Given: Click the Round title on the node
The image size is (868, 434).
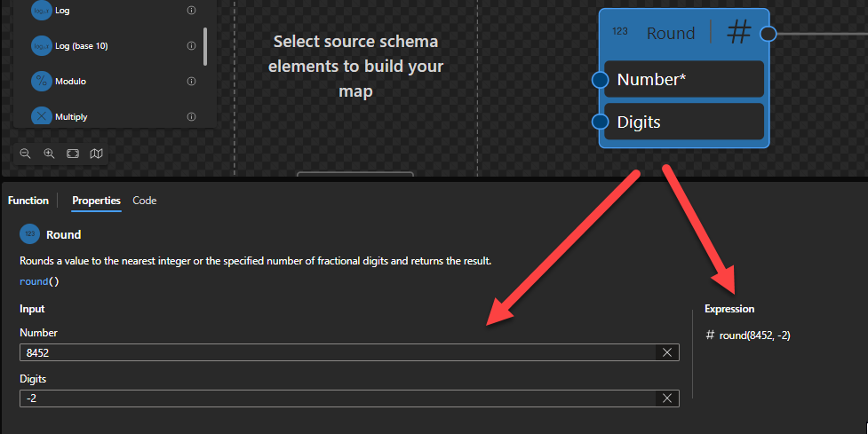Looking at the screenshot, I should 671,33.
